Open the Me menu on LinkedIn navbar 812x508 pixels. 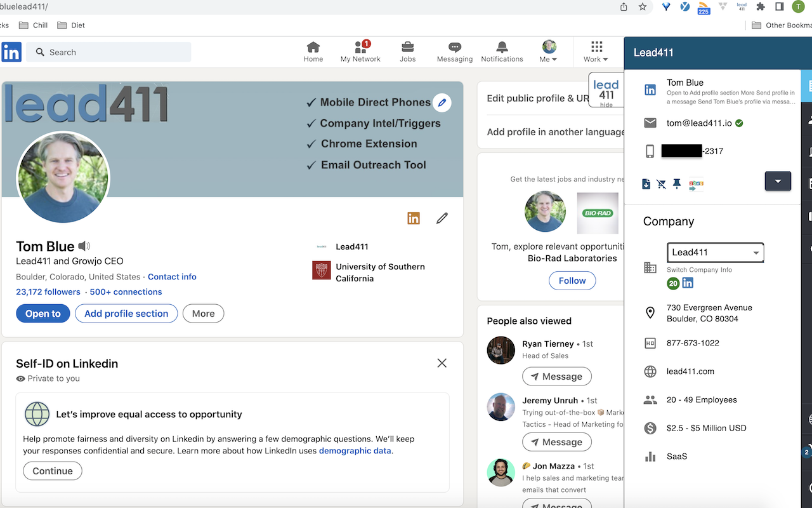[x=547, y=51]
